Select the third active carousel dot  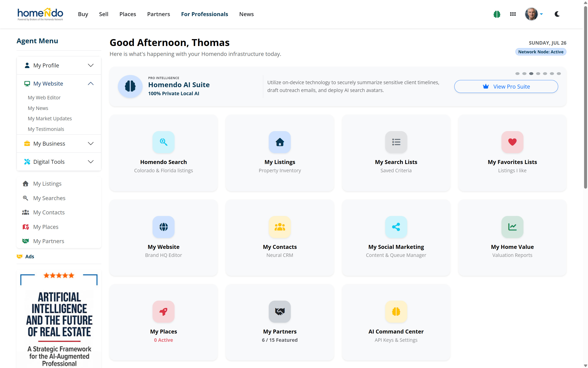coord(531,74)
